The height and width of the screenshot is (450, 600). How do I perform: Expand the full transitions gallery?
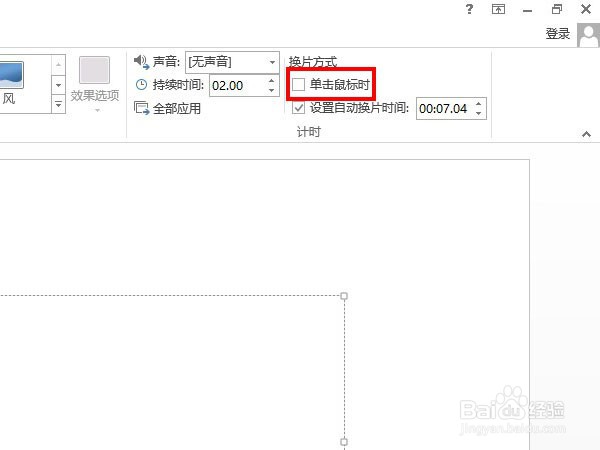[x=59, y=104]
